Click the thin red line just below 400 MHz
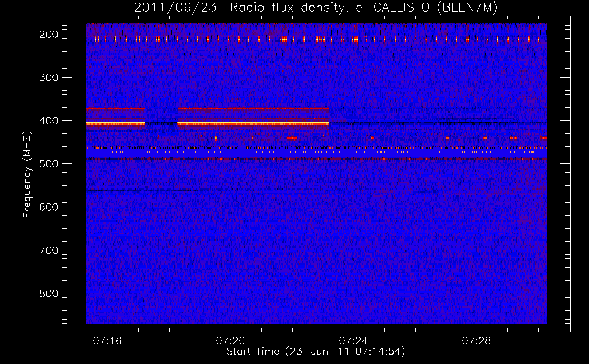The image size is (589, 364). pyautogui.click(x=253, y=108)
